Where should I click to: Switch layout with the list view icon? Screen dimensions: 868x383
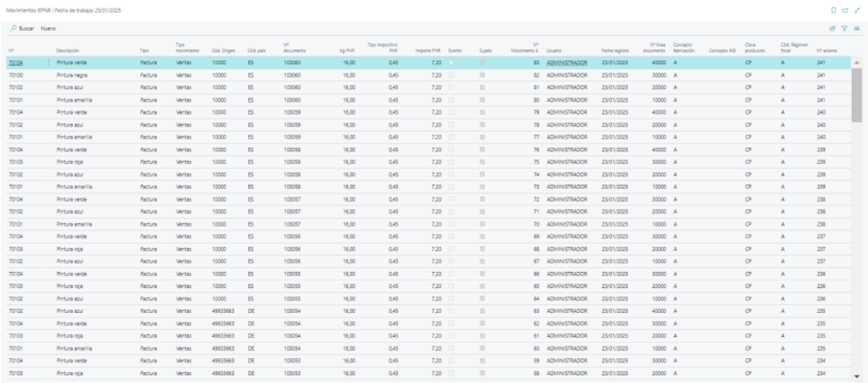click(856, 28)
